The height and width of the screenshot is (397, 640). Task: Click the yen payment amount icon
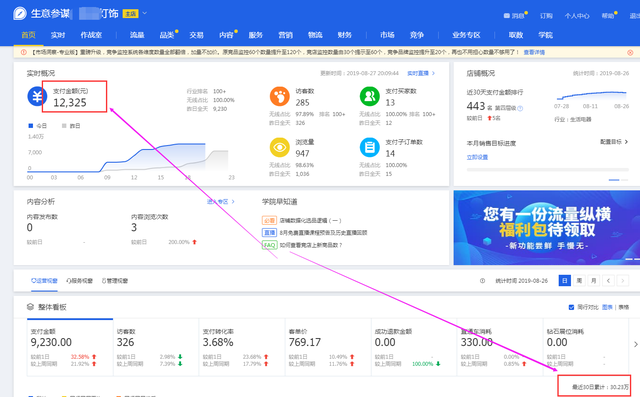coord(37,97)
